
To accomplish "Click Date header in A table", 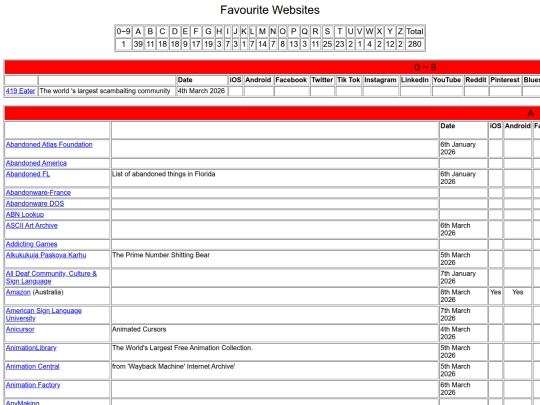I will tap(463, 130).
